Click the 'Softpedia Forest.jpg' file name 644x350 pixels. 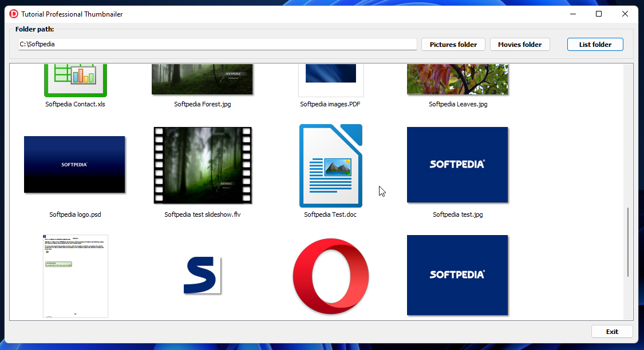203,104
